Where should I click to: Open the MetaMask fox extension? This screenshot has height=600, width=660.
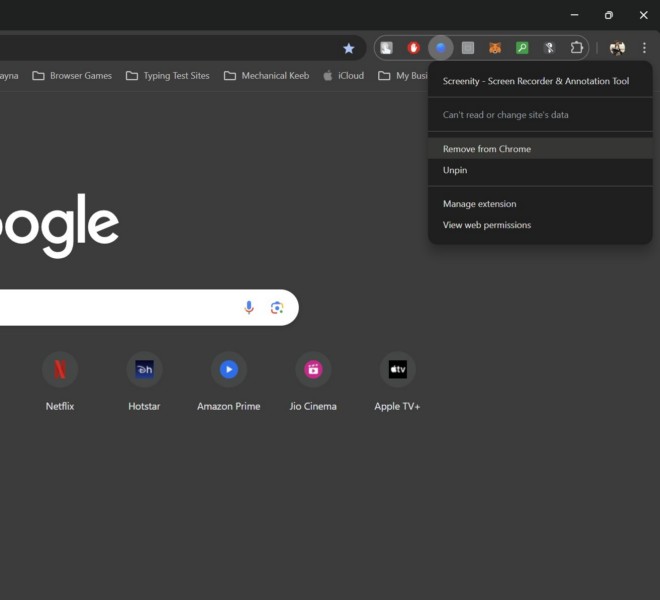(495, 48)
